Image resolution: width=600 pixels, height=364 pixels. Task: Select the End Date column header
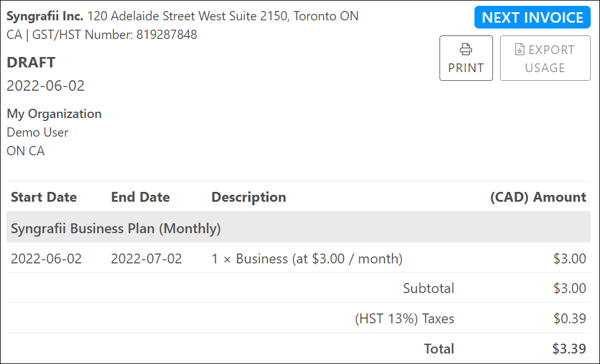pyautogui.click(x=140, y=197)
